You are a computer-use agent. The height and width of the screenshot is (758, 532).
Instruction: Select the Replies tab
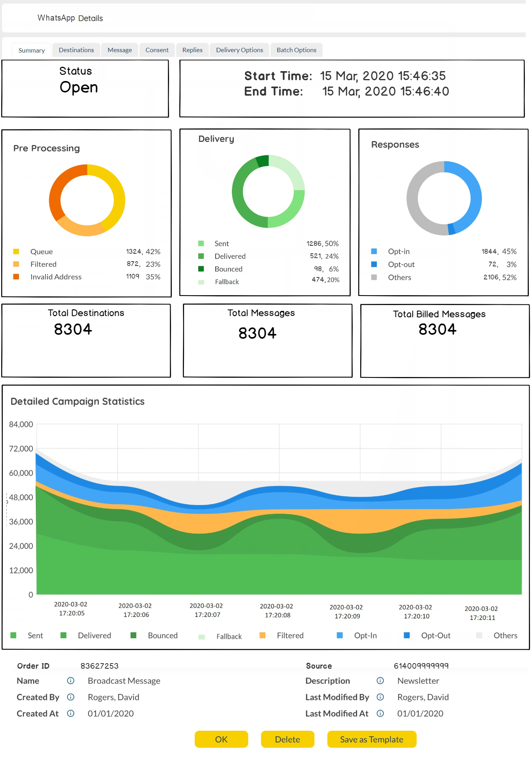(x=192, y=50)
